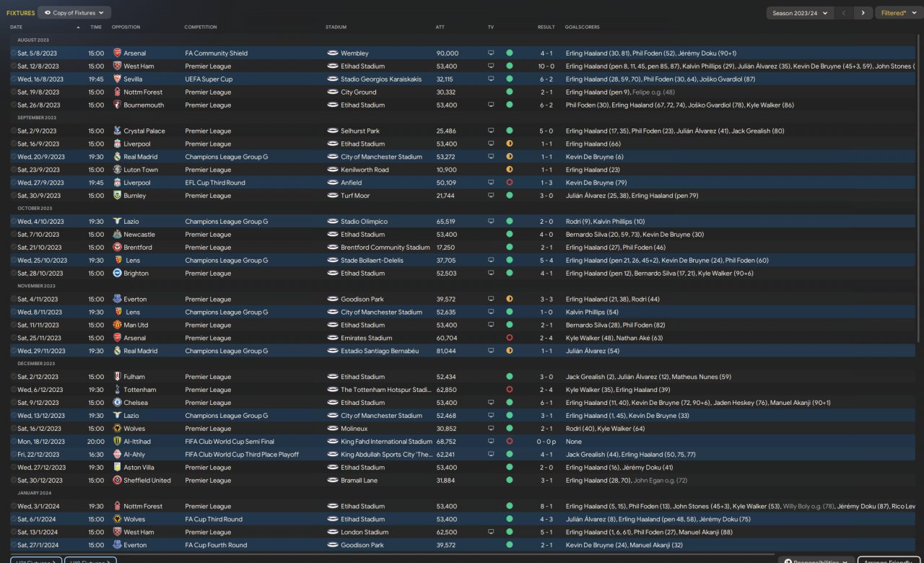Open the Filtered* filter dropdown
The image size is (924, 563).
(899, 13)
